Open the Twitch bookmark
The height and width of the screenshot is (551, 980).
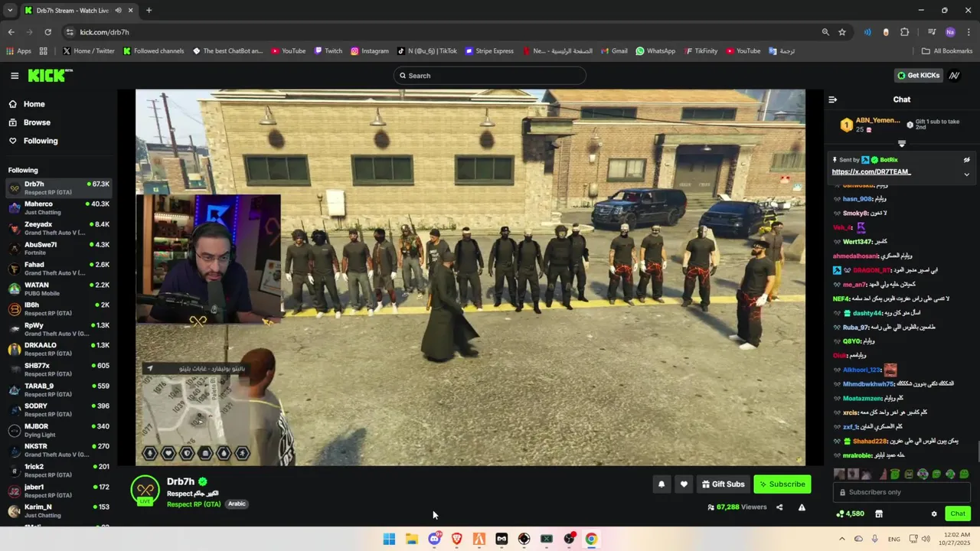(328, 51)
